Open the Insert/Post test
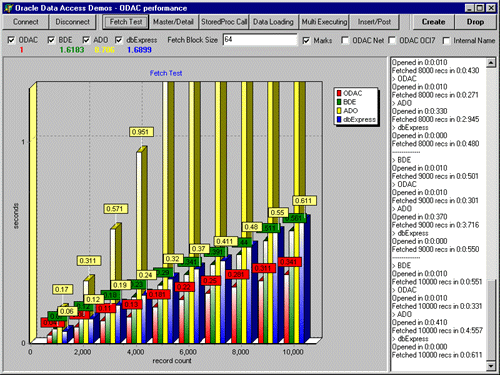 (x=374, y=22)
